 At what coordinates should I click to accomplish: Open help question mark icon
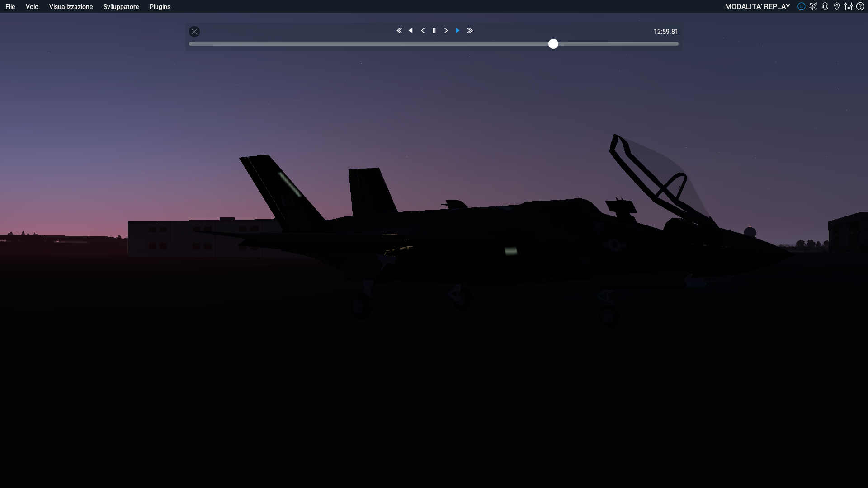(x=860, y=6)
